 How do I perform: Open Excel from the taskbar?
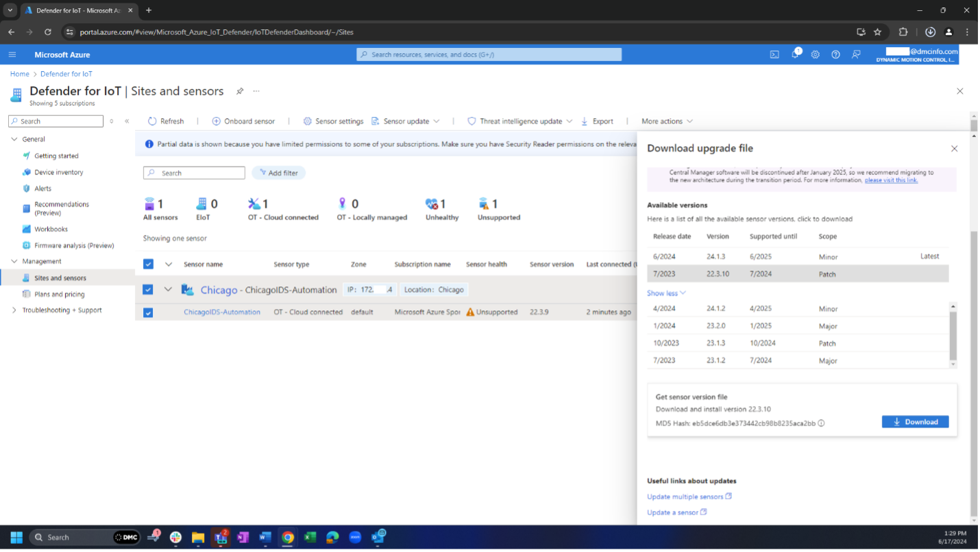click(x=310, y=538)
